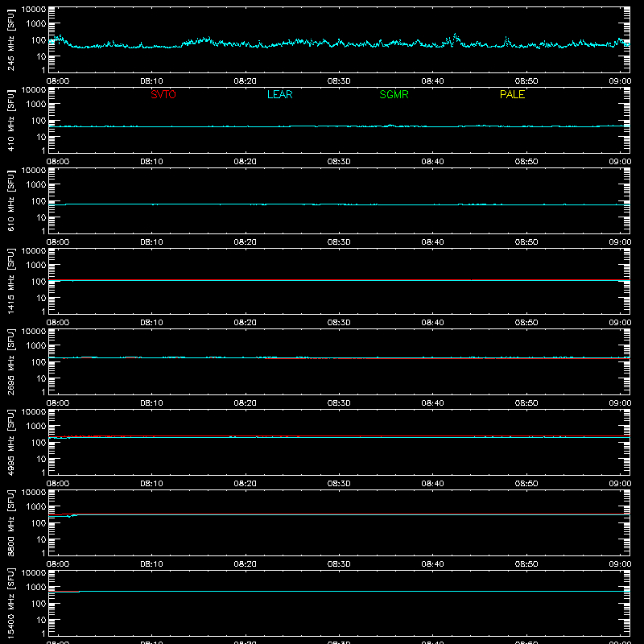The height and width of the screenshot is (644, 644).
Task: Click the 08:30 tick label of 245 MHz plot
Action: click(x=339, y=81)
